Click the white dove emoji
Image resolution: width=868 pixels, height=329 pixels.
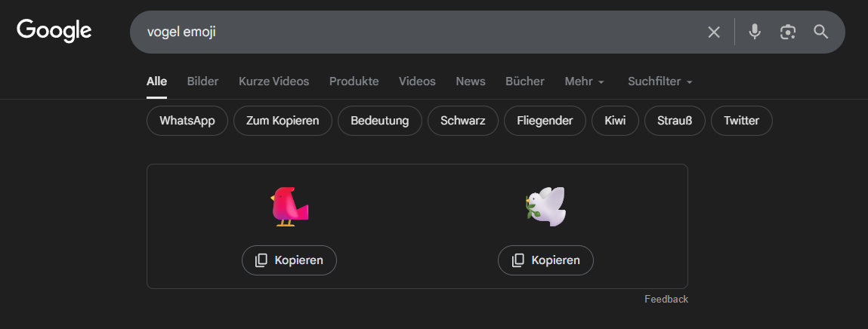pos(545,208)
